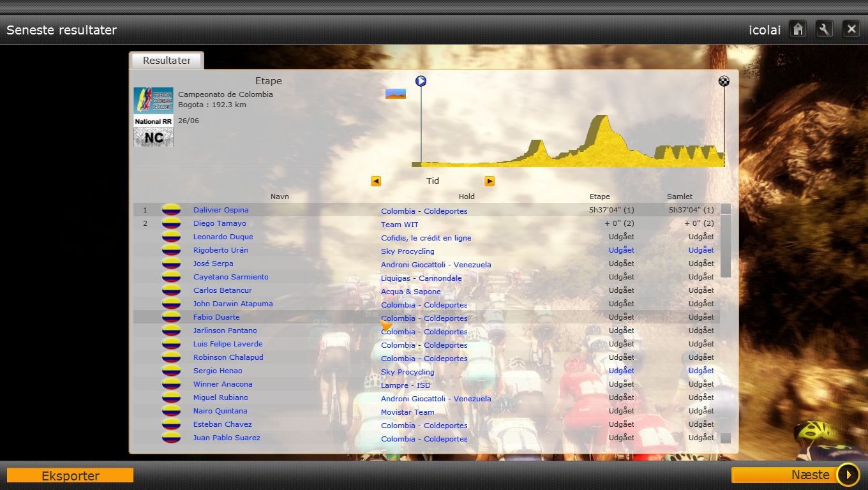Viewport: 868px width, 490px height.
Task: Switch to previous classification with left arrow
Action: [376, 181]
